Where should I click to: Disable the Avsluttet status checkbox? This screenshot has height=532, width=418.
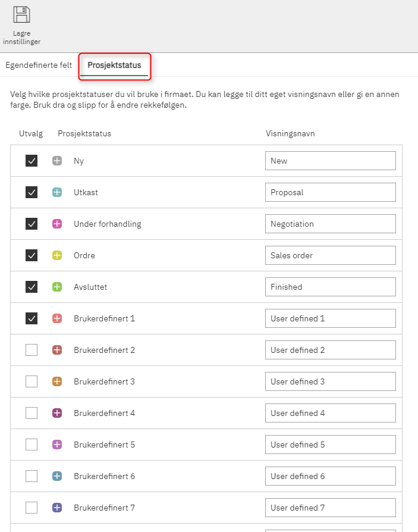click(x=32, y=287)
